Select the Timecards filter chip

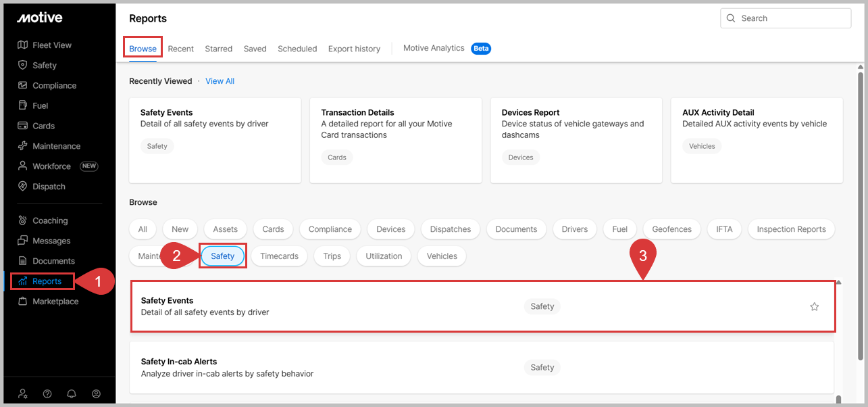(x=279, y=256)
